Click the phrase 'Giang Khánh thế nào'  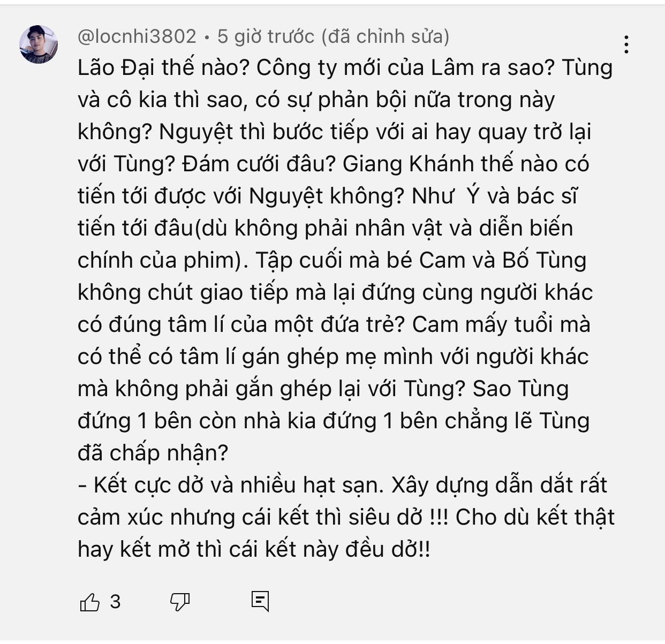coord(451,164)
